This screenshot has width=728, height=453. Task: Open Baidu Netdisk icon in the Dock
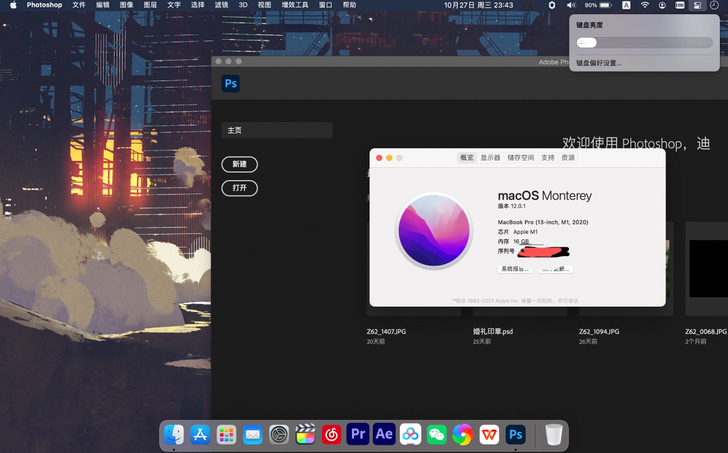[410, 434]
